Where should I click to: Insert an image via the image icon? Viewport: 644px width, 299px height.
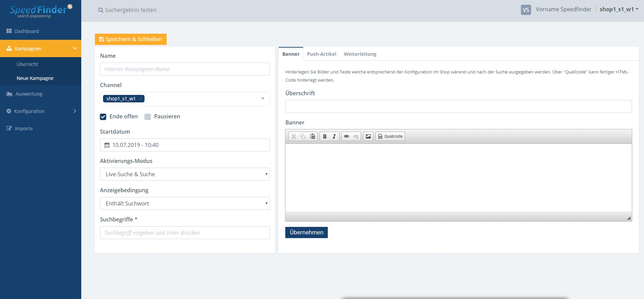coord(368,136)
